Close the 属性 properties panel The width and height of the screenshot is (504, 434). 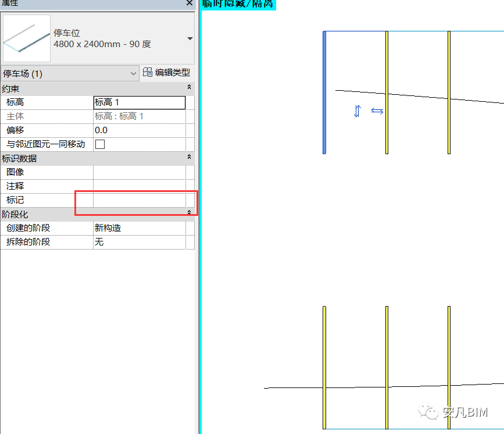tap(190, 3)
